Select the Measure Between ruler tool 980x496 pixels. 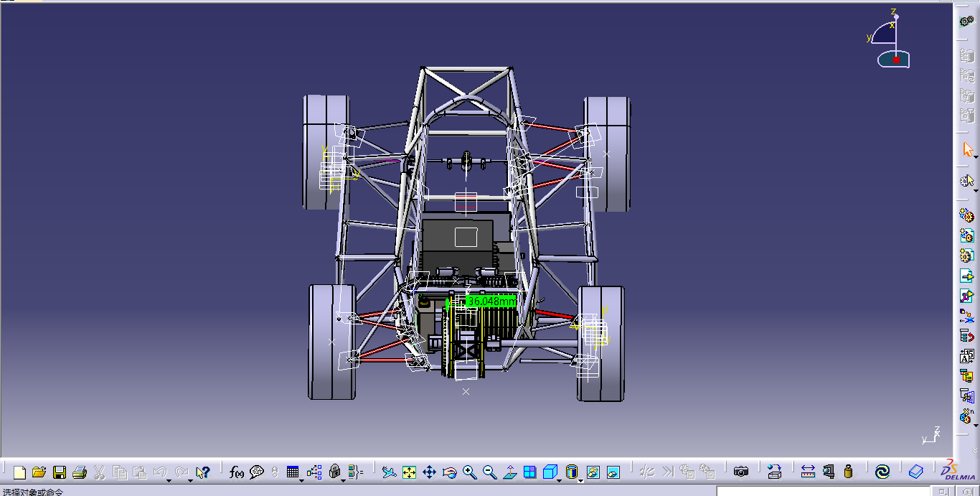(808, 472)
